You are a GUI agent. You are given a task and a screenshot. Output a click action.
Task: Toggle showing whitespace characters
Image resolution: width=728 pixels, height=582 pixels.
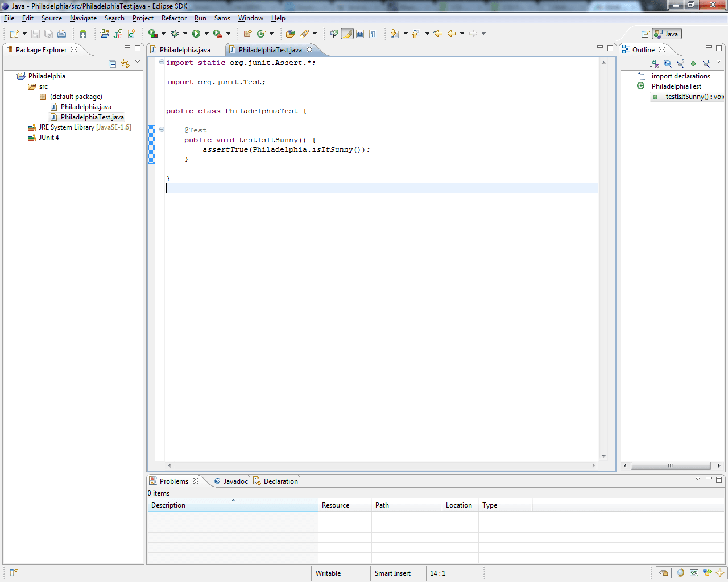[373, 34]
